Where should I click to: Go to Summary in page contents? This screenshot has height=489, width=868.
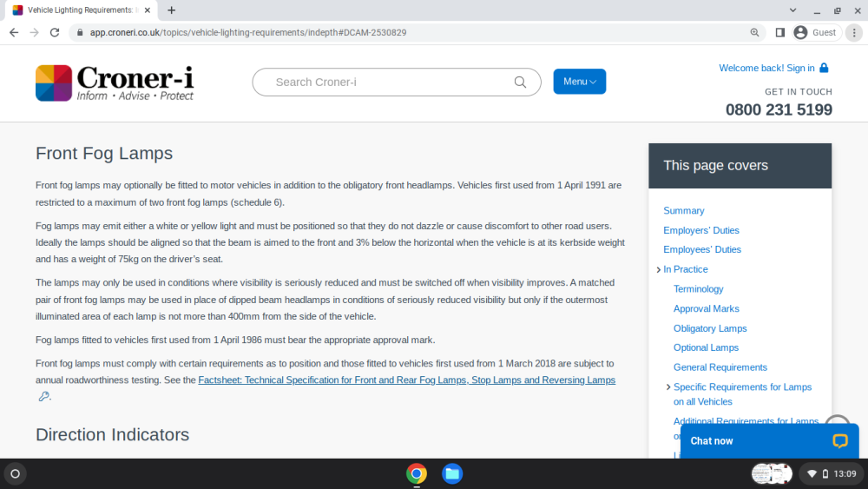(x=684, y=210)
